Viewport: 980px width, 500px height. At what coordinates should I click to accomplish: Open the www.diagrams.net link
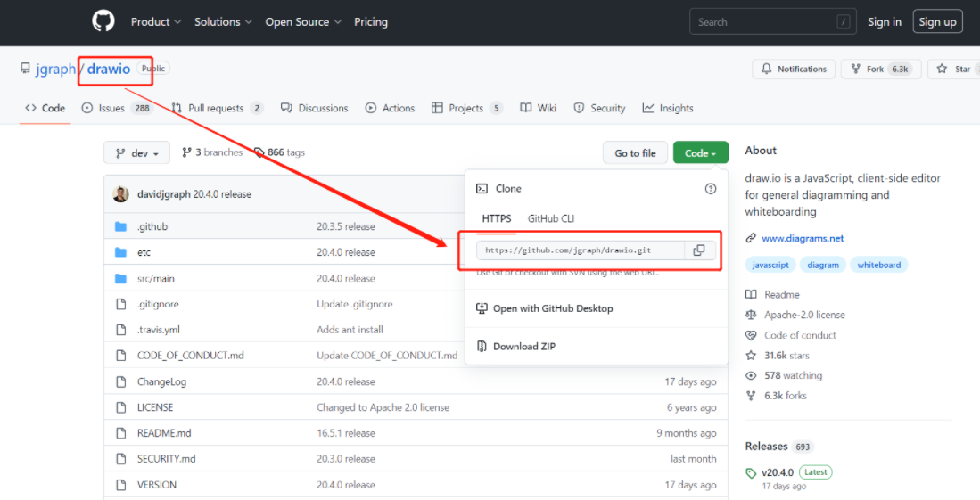803,238
